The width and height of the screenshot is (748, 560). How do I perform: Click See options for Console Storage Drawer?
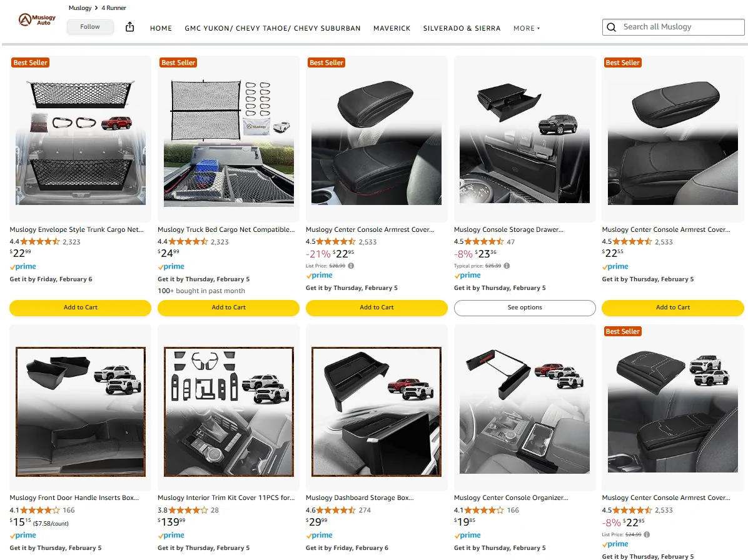coord(525,307)
